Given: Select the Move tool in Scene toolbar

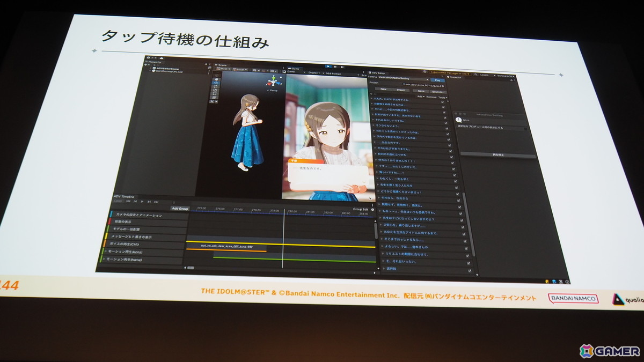Looking at the screenshot, I should [x=216, y=83].
